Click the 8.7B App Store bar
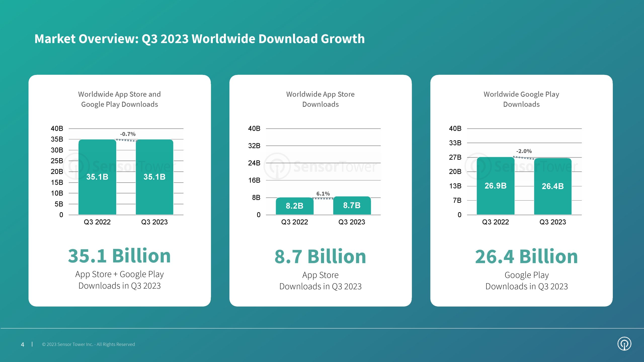Image resolution: width=644 pixels, height=362 pixels. point(352,205)
